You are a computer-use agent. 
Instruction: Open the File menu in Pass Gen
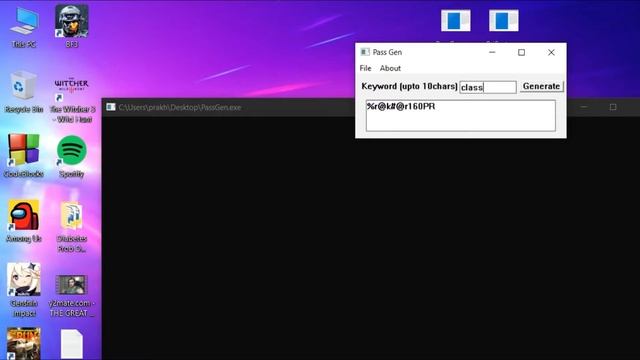point(365,68)
